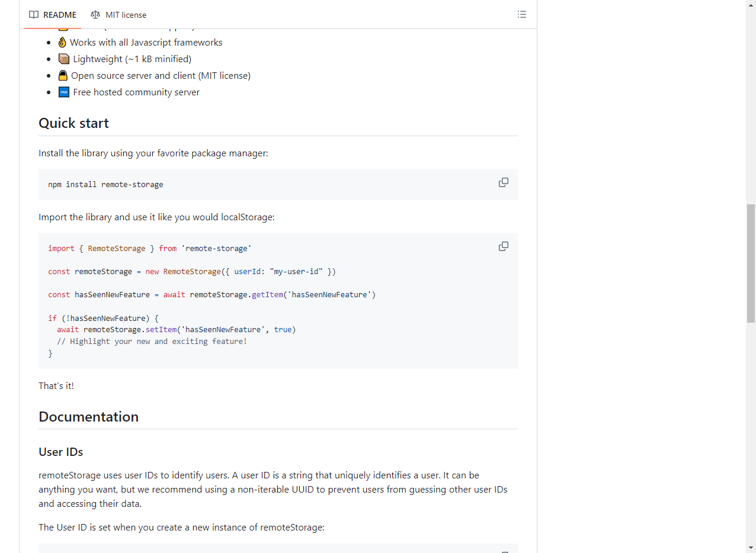The height and width of the screenshot is (553, 756).
Task: Click the Quick start heading
Action: [x=74, y=123]
